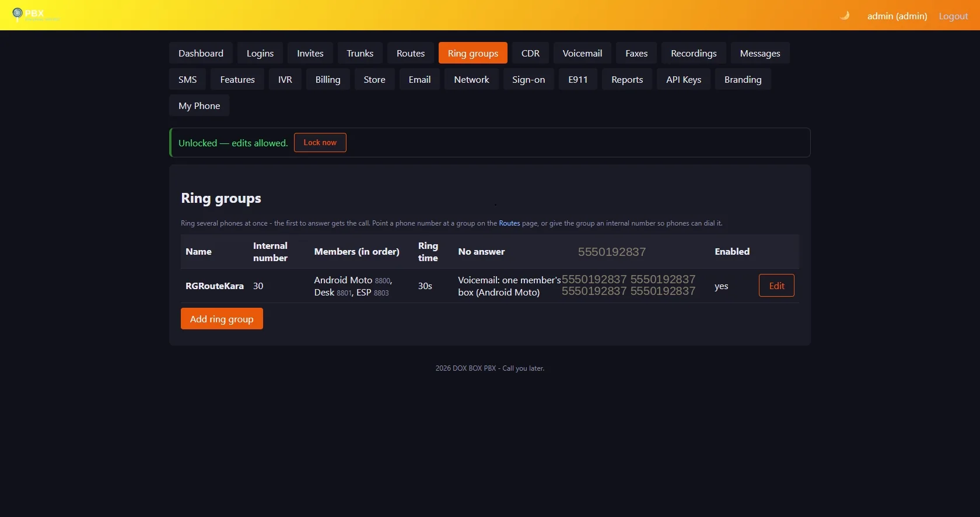Select the Ring groups tab

click(x=473, y=53)
